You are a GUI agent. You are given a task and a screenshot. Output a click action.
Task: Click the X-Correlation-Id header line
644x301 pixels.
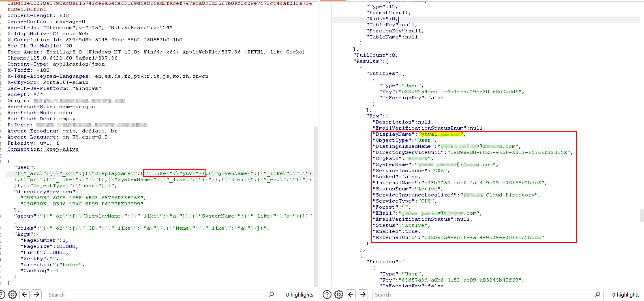tap(95, 40)
